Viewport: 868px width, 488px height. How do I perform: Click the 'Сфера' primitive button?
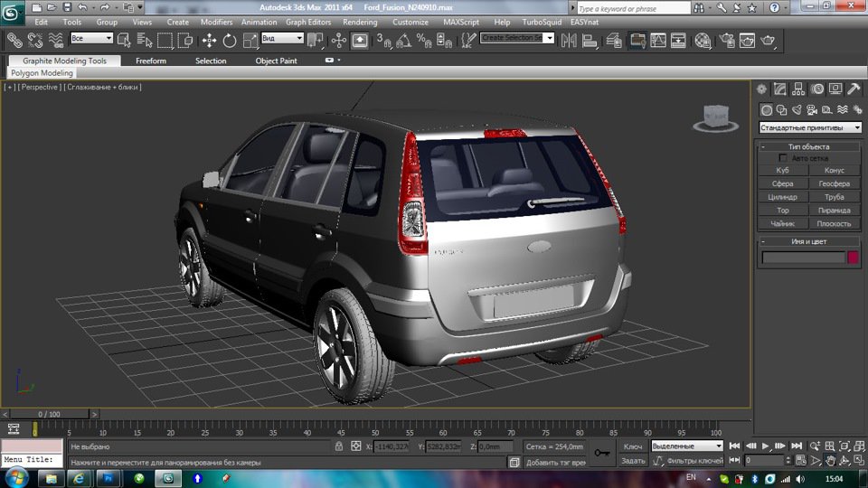tap(783, 183)
